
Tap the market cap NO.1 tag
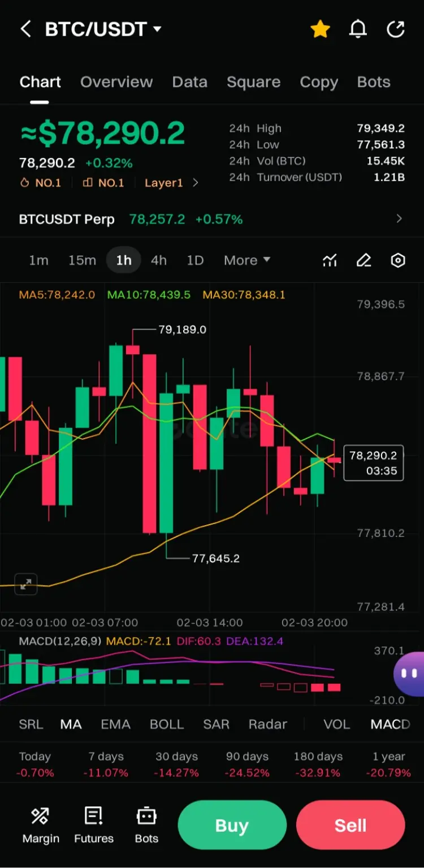click(x=103, y=183)
